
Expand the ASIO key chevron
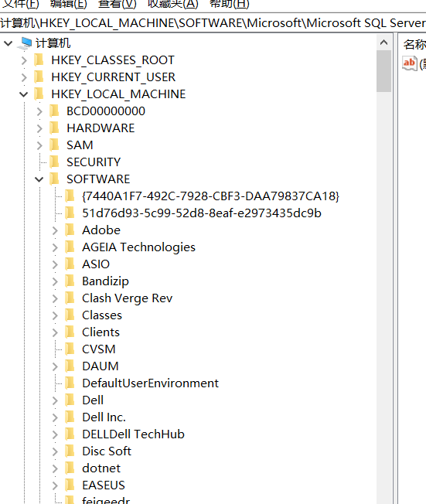tap(55, 264)
